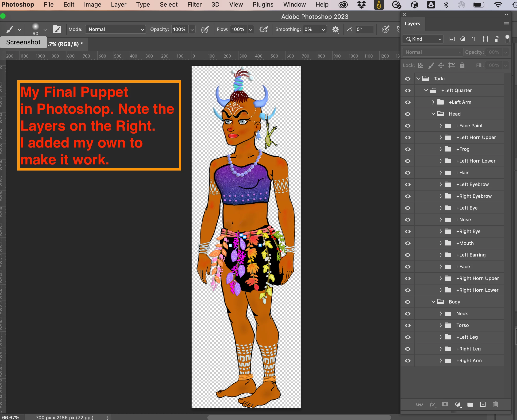Expand the +Mouth layer group
The image size is (517, 420).
[x=441, y=243]
